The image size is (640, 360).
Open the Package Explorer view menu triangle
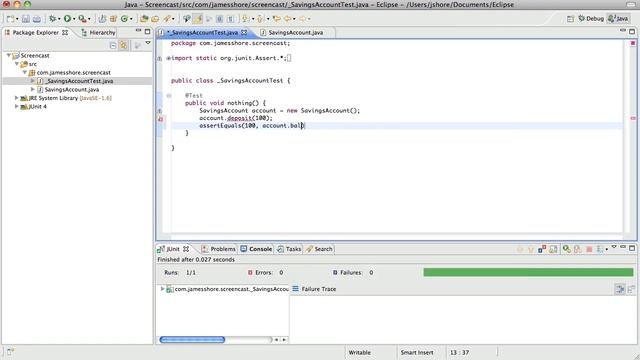(x=148, y=43)
